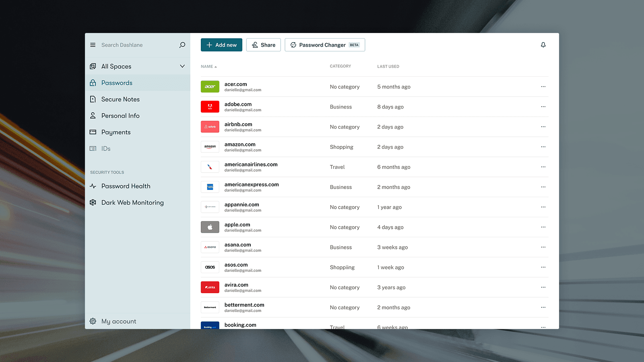Open the americanairlines.com entry

[x=374, y=167]
